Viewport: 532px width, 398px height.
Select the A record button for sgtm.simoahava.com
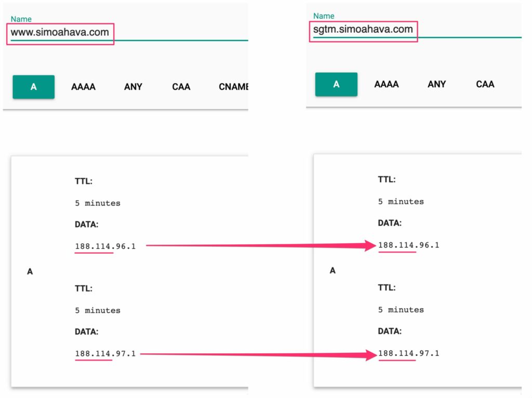tap(336, 84)
